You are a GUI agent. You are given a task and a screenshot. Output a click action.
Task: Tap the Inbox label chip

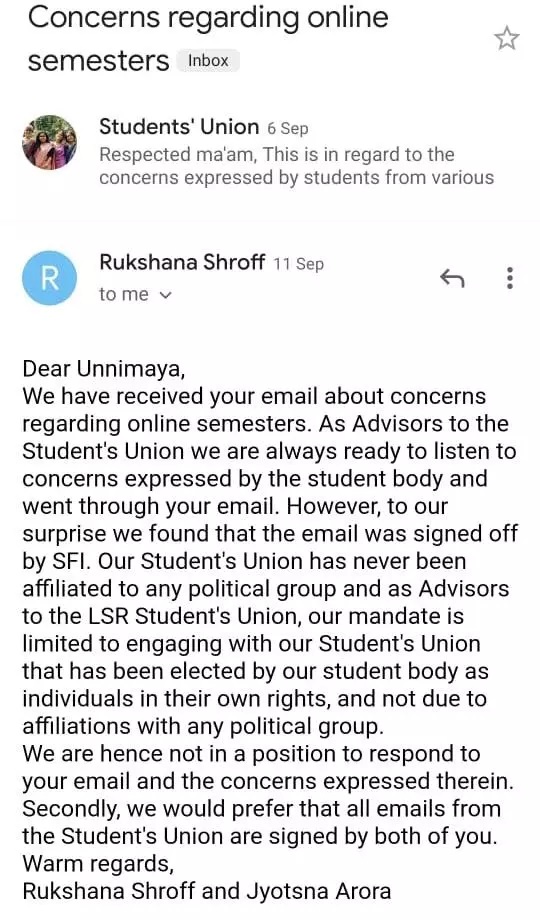click(208, 60)
